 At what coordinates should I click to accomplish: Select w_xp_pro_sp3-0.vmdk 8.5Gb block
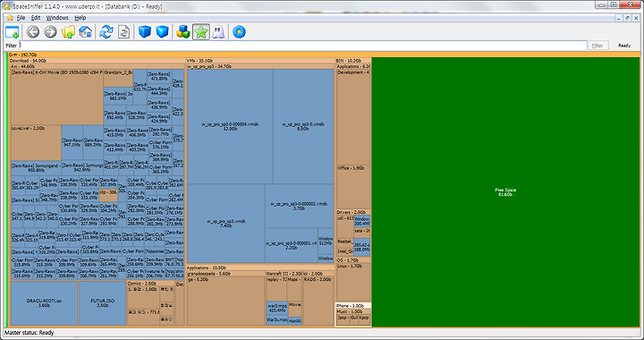click(x=303, y=126)
